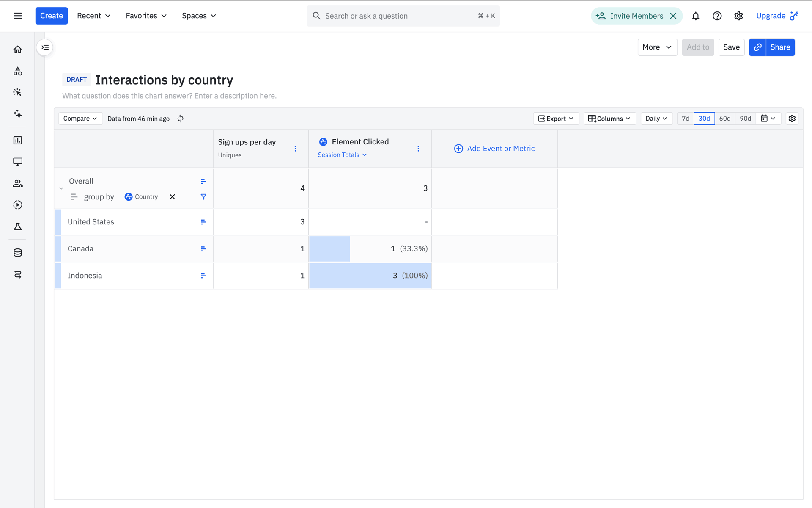Click the Canada 1 (33.3%) bar cell
This screenshot has width=812, height=508.
pyautogui.click(x=370, y=249)
